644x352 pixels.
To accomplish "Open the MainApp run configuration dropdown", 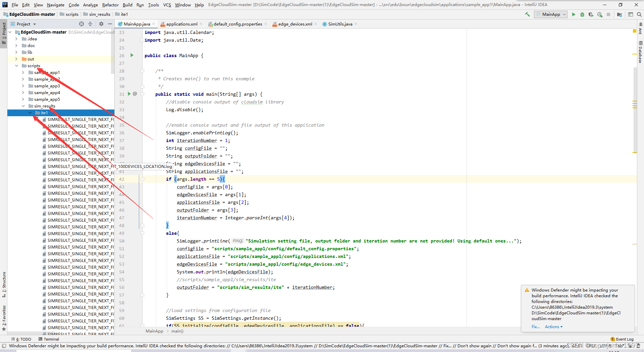I will [551, 14].
